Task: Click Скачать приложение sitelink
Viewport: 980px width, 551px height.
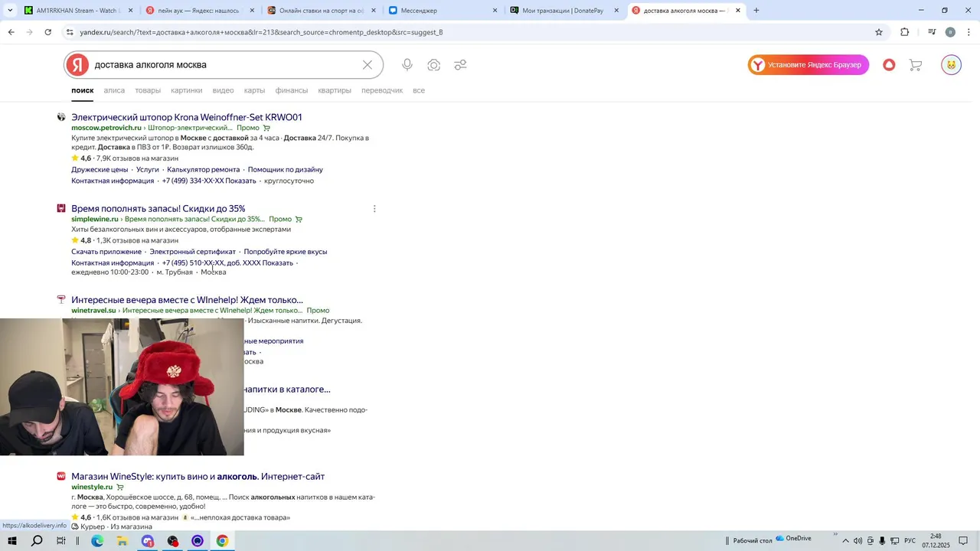Action: (x=106, y=252)
